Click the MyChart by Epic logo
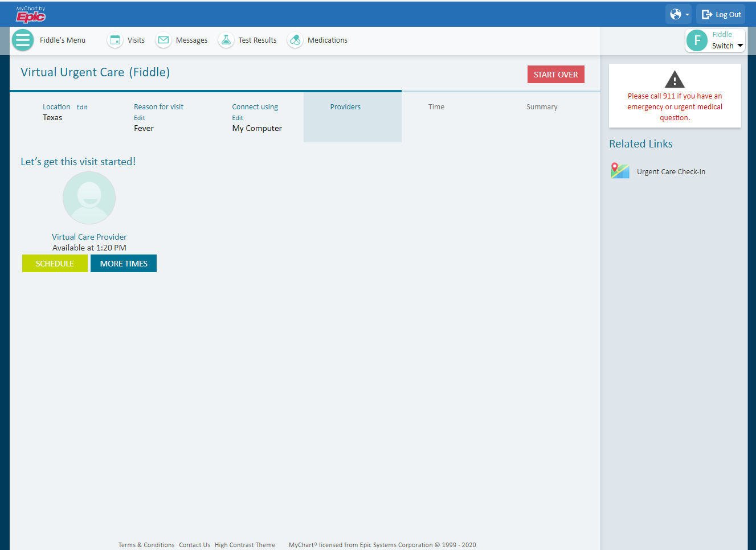 coord(31,15)
